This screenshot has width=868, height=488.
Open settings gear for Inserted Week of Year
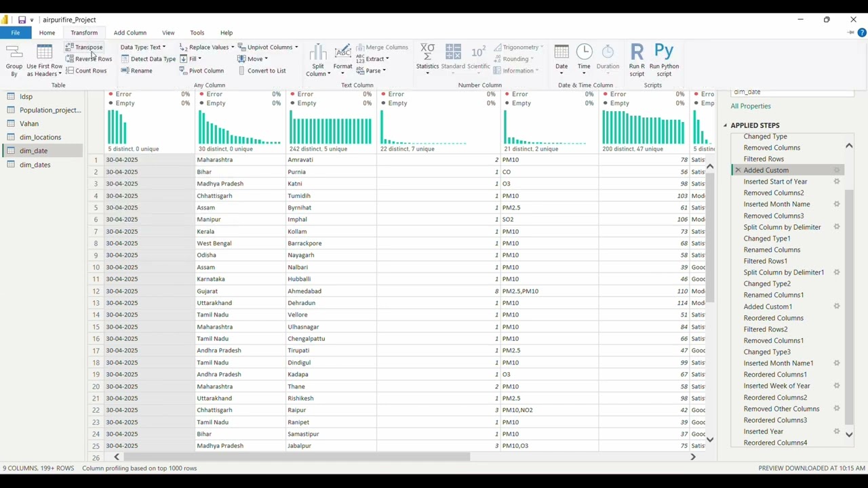(x=837, y=386)
